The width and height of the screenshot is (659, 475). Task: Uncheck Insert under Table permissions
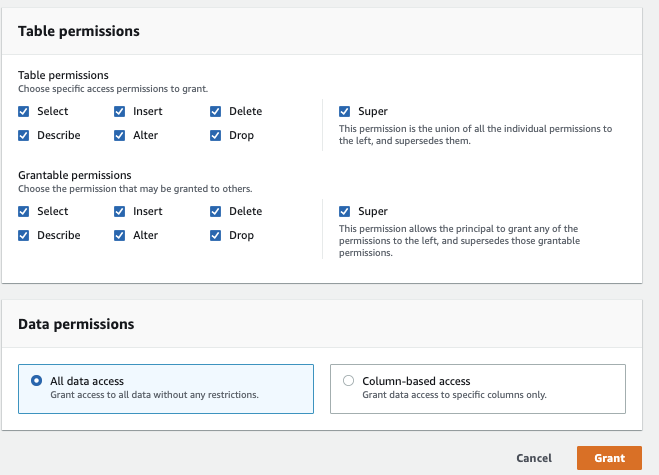click(120, 111)
